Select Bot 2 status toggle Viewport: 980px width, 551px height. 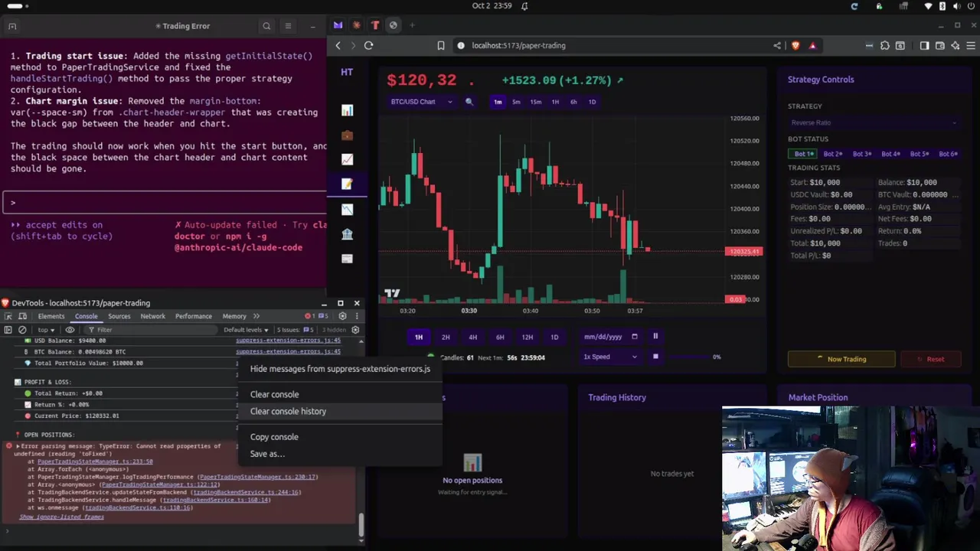[x=832, y=154]
